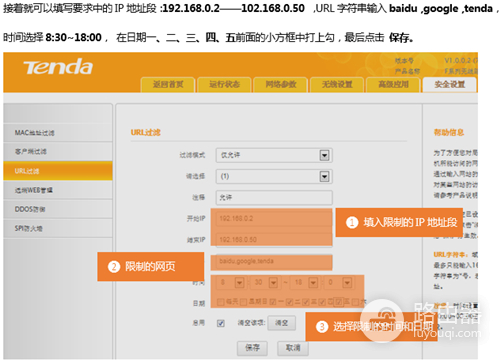Toggle the 四 (Thursday) checkbox
This screenshot has height=361, width=500.
pos(322,302)
